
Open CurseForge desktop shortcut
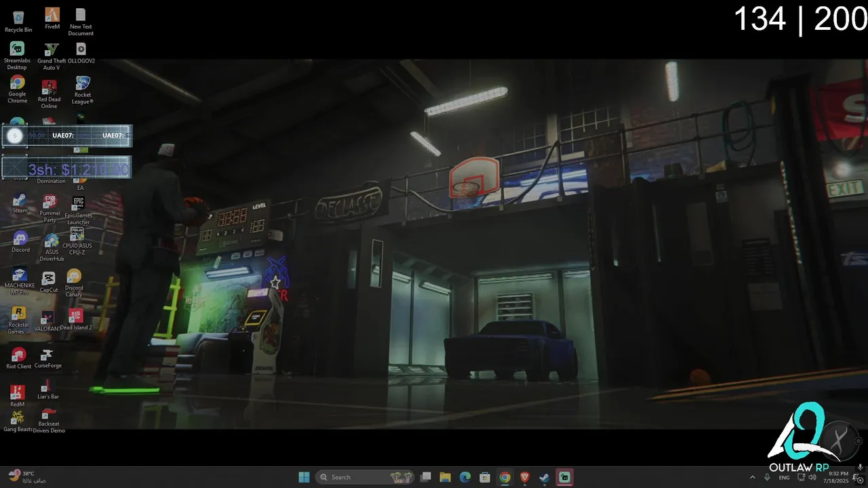point(47,359)
